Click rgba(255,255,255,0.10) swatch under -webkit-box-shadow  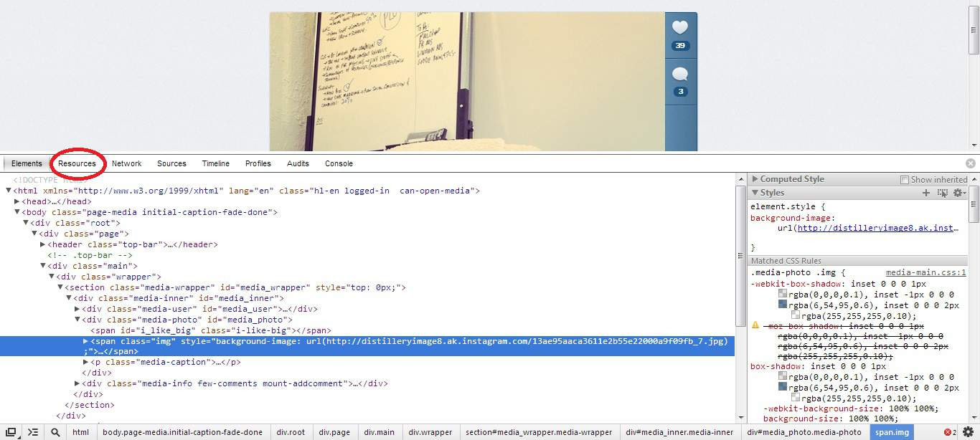[795, 315]
